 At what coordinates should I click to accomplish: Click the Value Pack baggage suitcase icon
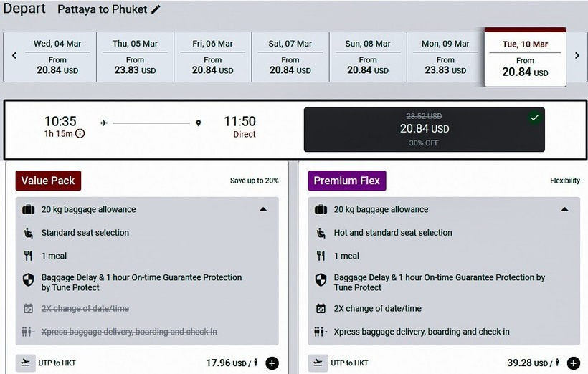[x=29, y=210]
